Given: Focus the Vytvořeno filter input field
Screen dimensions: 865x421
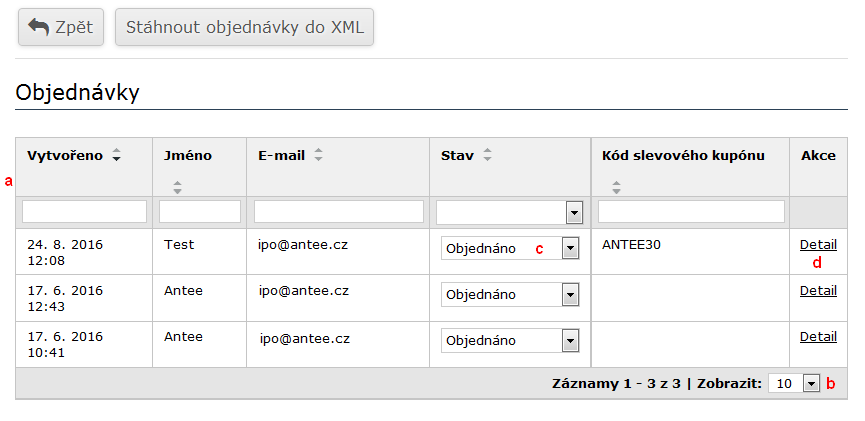Looking at the screenshot, I should click(x=84, y=212).
